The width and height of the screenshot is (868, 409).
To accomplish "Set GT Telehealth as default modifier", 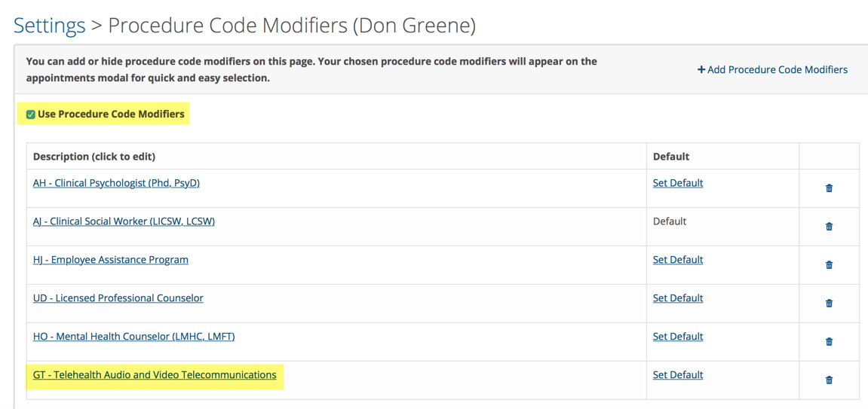I will (x=678, y=375).
